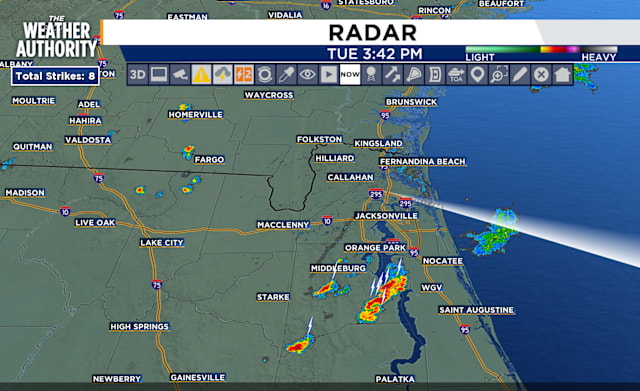Image resolution: width=640 pixels, height=391 pixels.
Task: Click the CALLAHAN label
Action: point(351,177)
